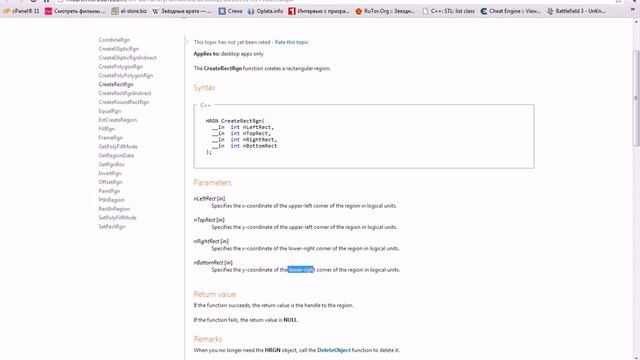Open the Cheat Engine bookmark

[511, 11]
